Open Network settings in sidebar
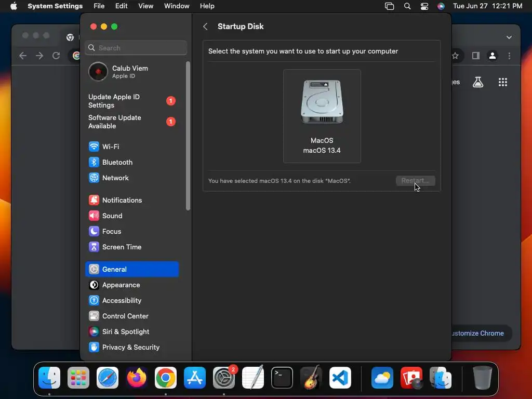This screenshot has height=399, width=532. coord(131,178)
